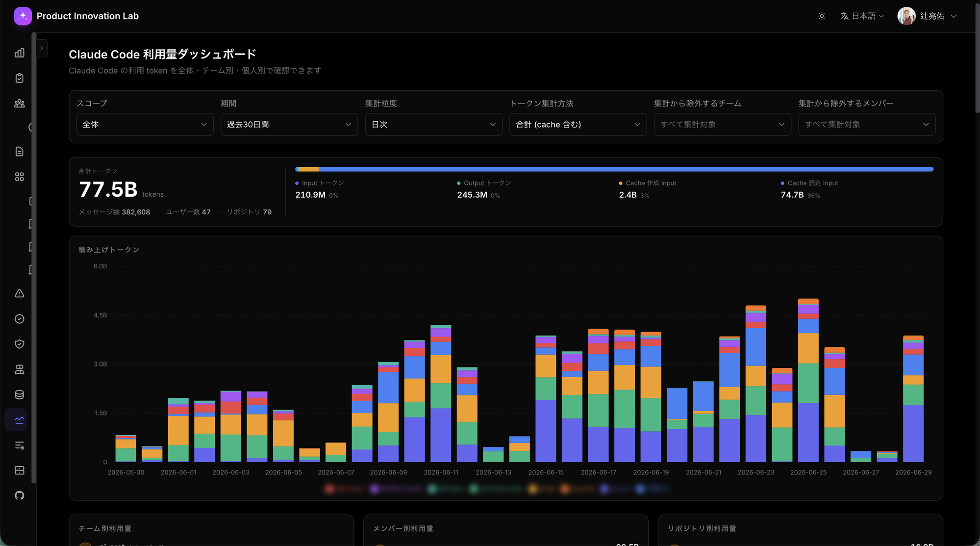This screenshot has height=546, width=980.
Task: Click the token breakdown progress bar
Action: (614, 169)
